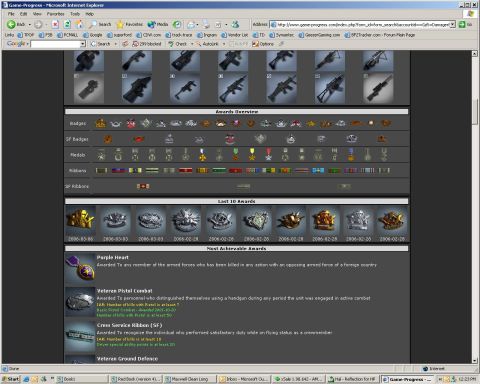Click the Forward navigation arrow
Viewport: 480px width, 384px height.
tap(38, 24)
